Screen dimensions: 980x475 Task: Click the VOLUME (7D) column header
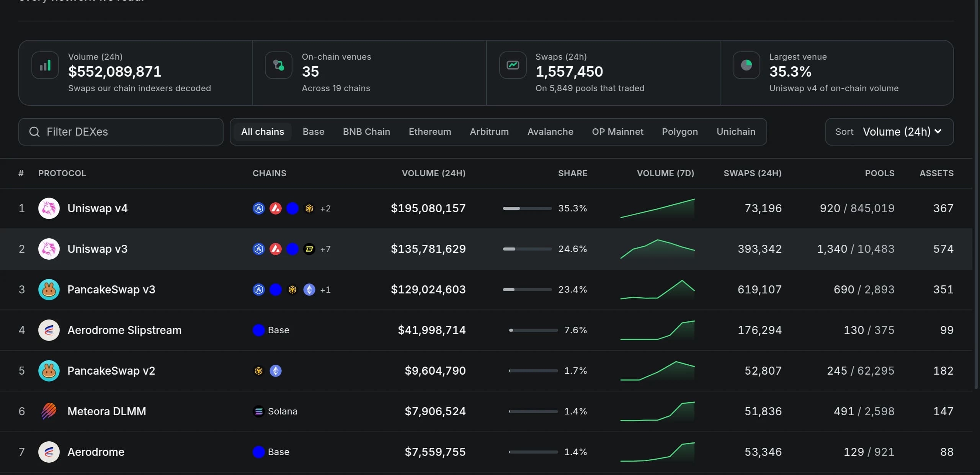click(665, 173)
